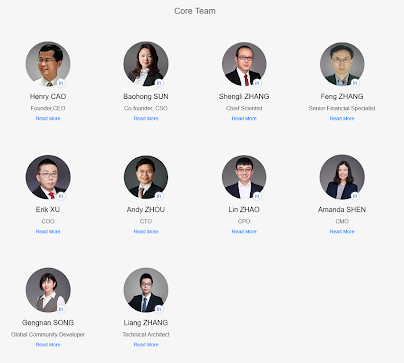The width and height of the screenshot is (404, 363).
Task: Open Henry CAO's LinkedIn badge icon
Action: coord(61,83)
